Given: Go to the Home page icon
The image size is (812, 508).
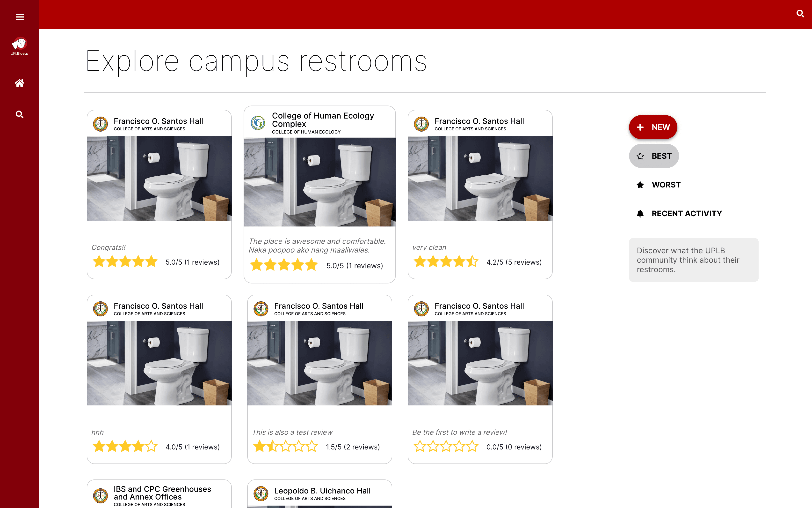Looking at the screenshot, I should tap(20, 83).
